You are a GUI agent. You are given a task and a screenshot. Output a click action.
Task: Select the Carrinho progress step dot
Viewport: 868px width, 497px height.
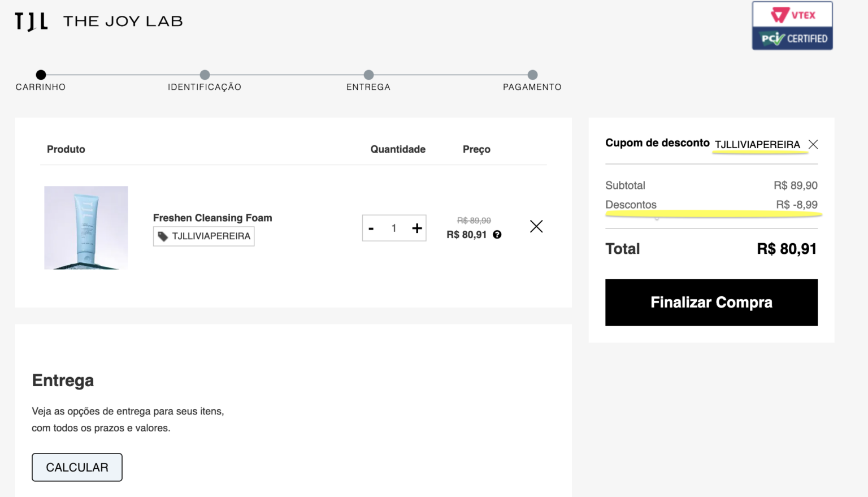40,75
